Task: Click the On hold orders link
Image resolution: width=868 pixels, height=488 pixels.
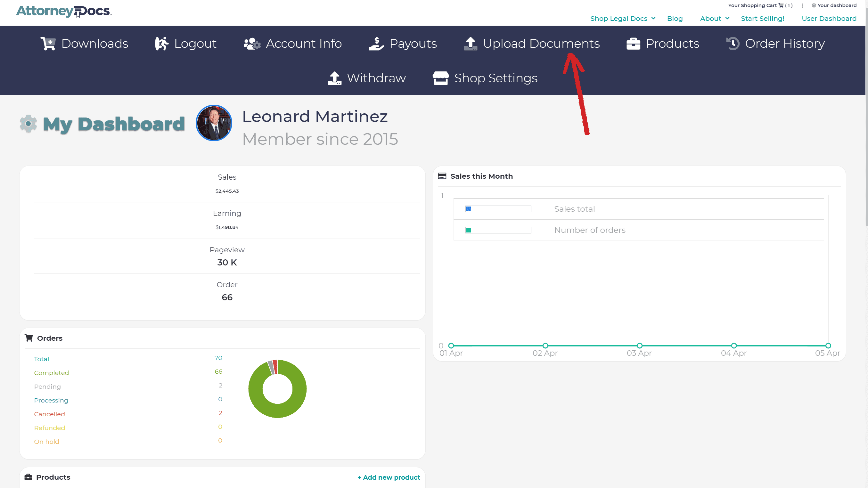Action: pyautogui.click(x=46, y=442)
